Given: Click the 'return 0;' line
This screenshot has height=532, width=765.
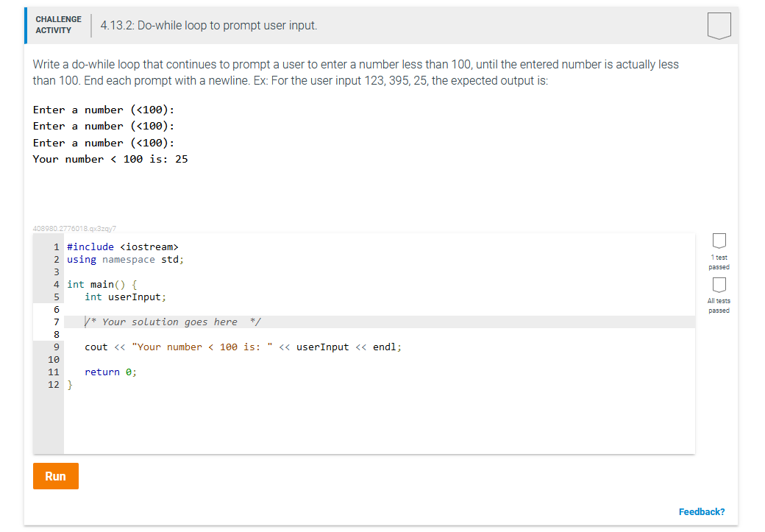Looking at the screenshot, I should tap(111, 372).
